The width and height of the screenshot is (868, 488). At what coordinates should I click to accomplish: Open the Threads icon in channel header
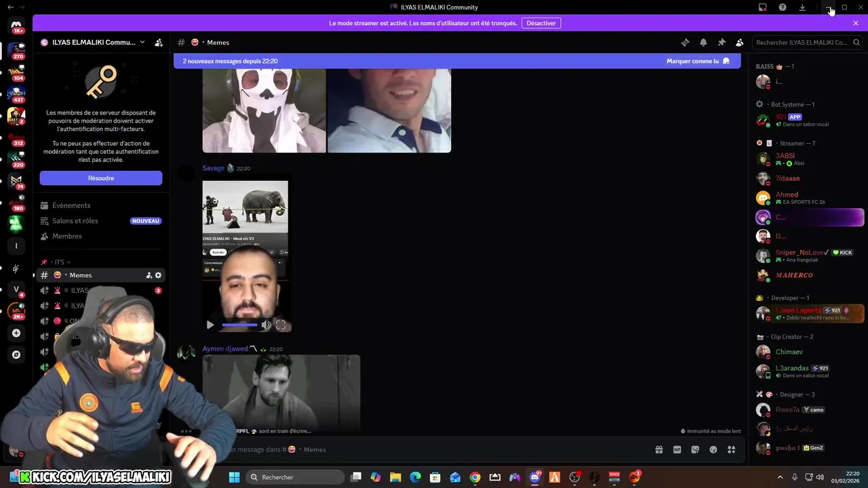pos(685,42)
